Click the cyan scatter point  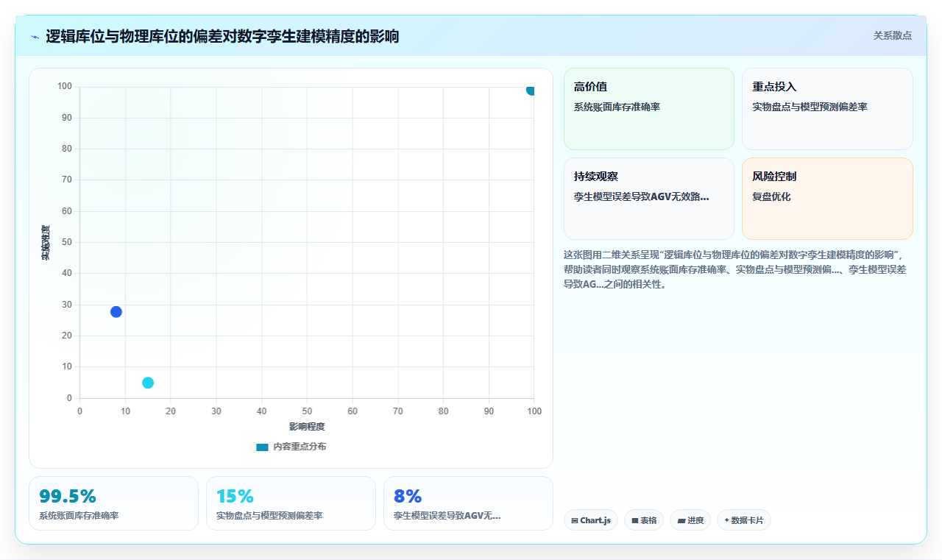click(x=148, y=383)
